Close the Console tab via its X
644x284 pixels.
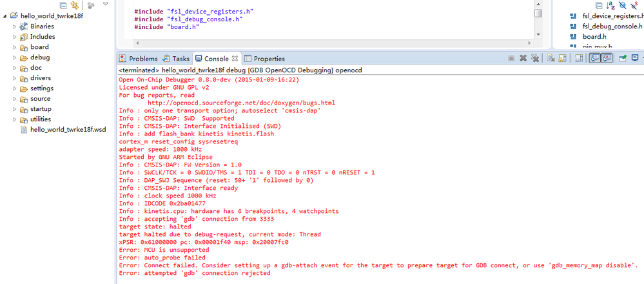(x=235, y=58)
